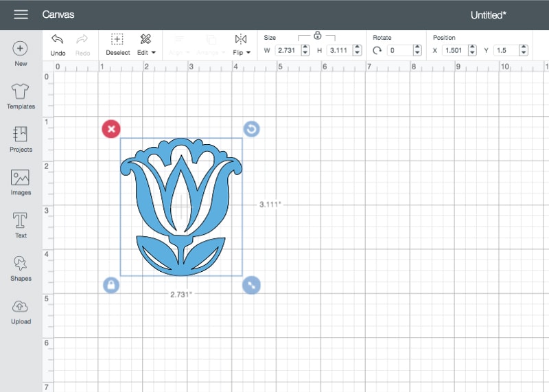Click the Height size input field

tap(340, 50)
